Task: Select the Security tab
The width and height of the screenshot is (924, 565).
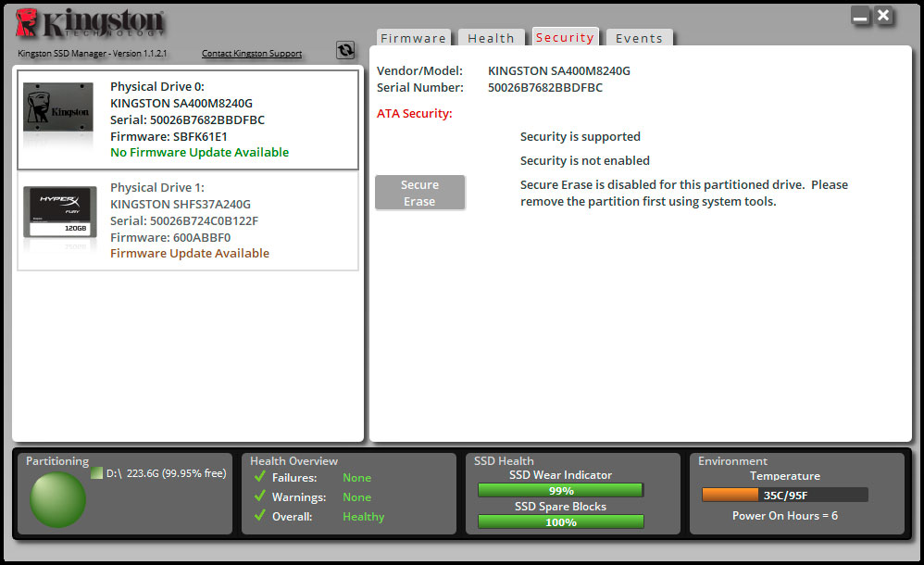Action: pos(565,36)
